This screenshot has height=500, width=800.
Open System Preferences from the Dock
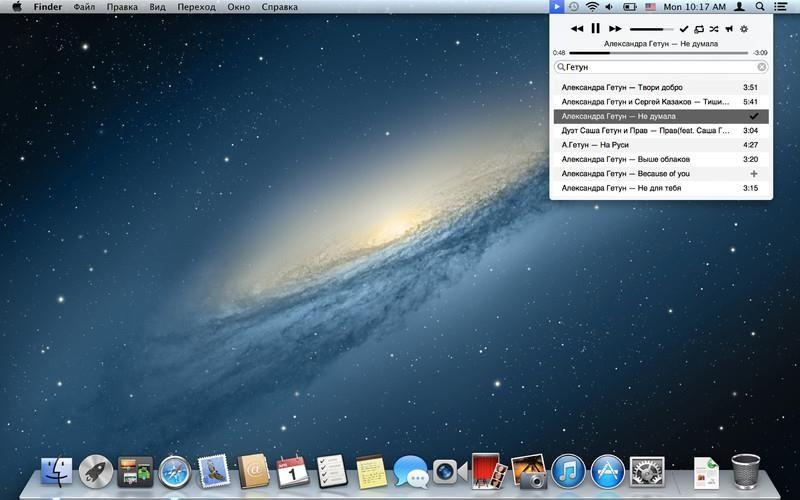click(647, 472)
